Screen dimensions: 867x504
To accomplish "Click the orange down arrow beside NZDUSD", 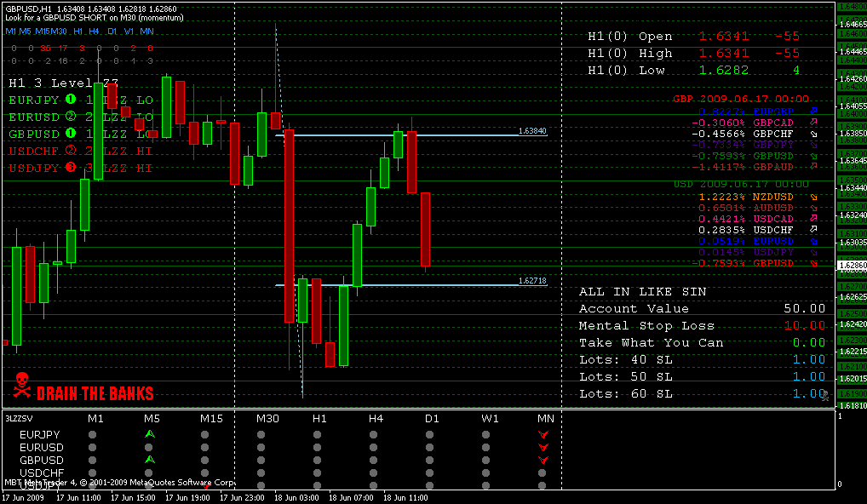I will tap(813, 197).
